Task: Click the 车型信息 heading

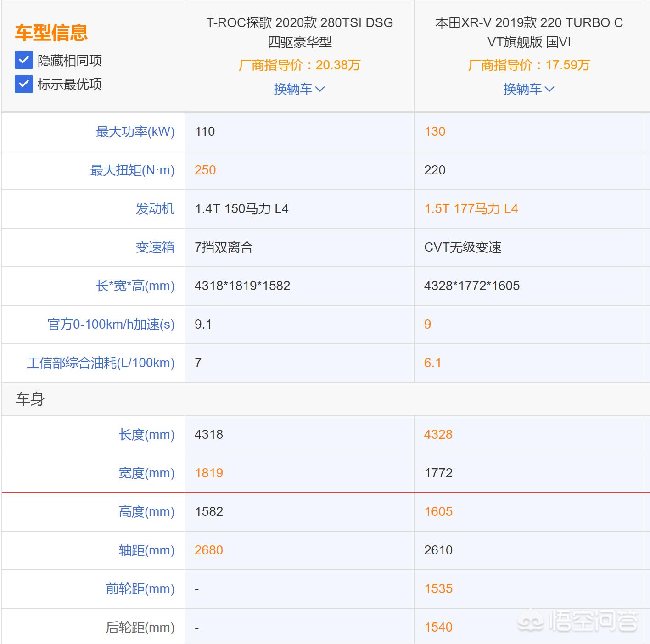Action: pos(51,33)
